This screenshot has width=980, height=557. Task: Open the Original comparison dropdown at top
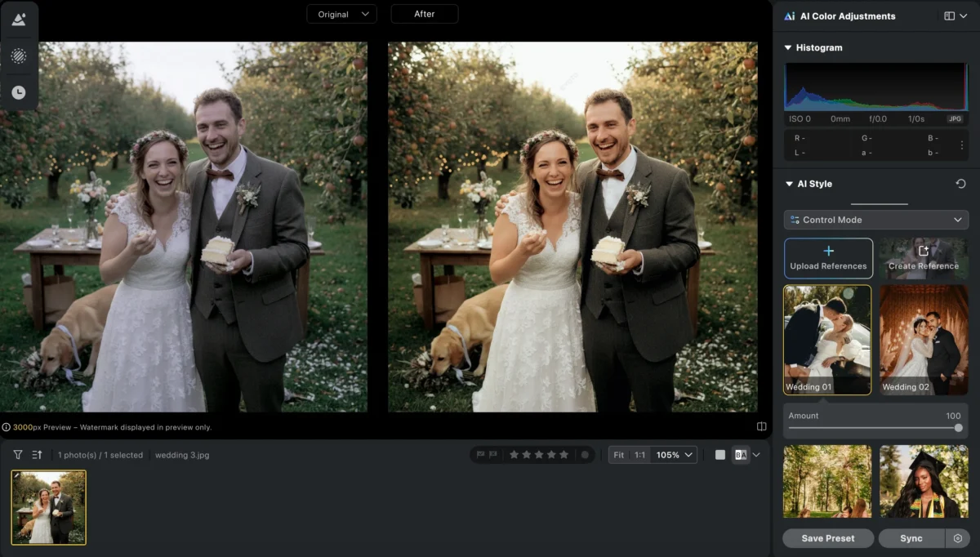(341, 13)
